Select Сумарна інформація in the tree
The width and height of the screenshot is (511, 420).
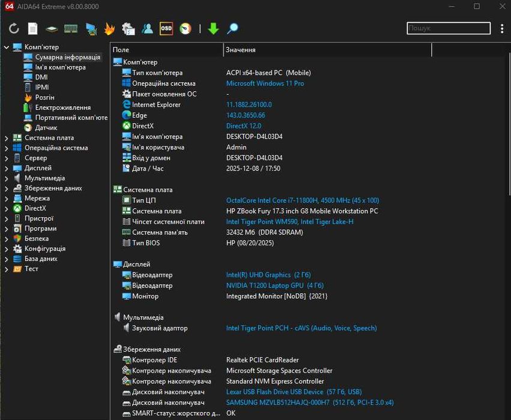tap(67, 57)
